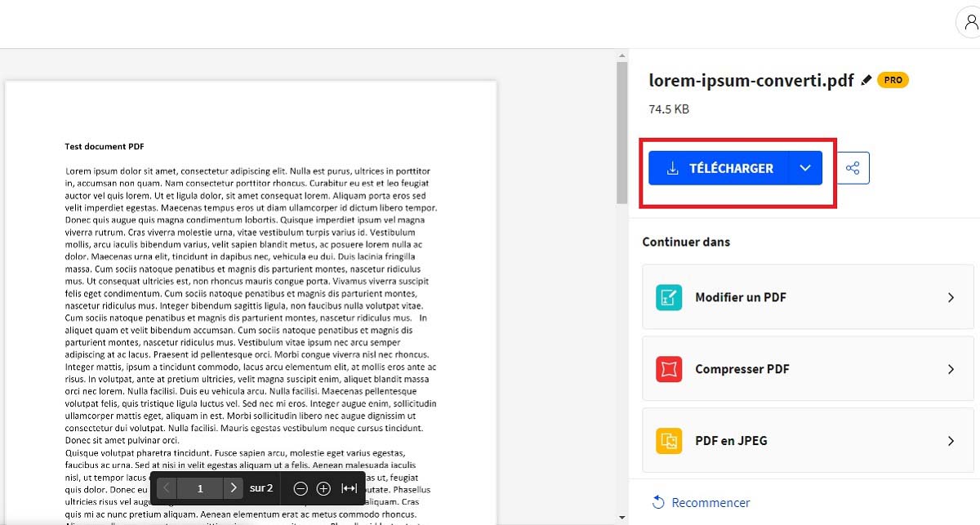Click the pencil icon to rename the file
Image resolution: width=980 pixels, height=525 pixels.
click(866, 79)
